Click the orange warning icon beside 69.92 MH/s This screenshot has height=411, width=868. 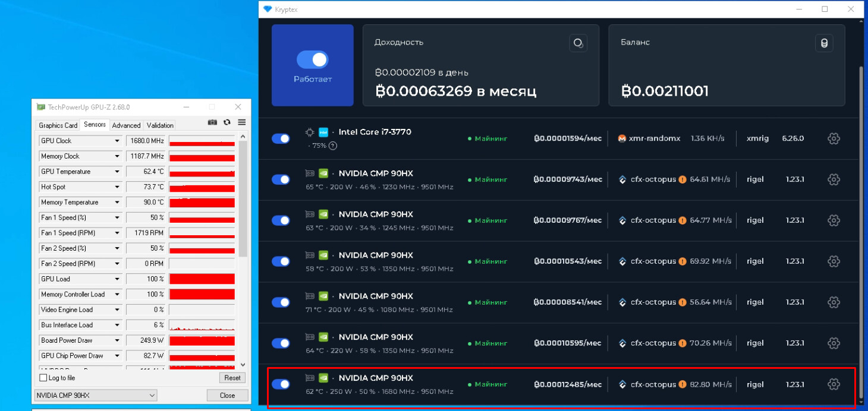point(683,261)
